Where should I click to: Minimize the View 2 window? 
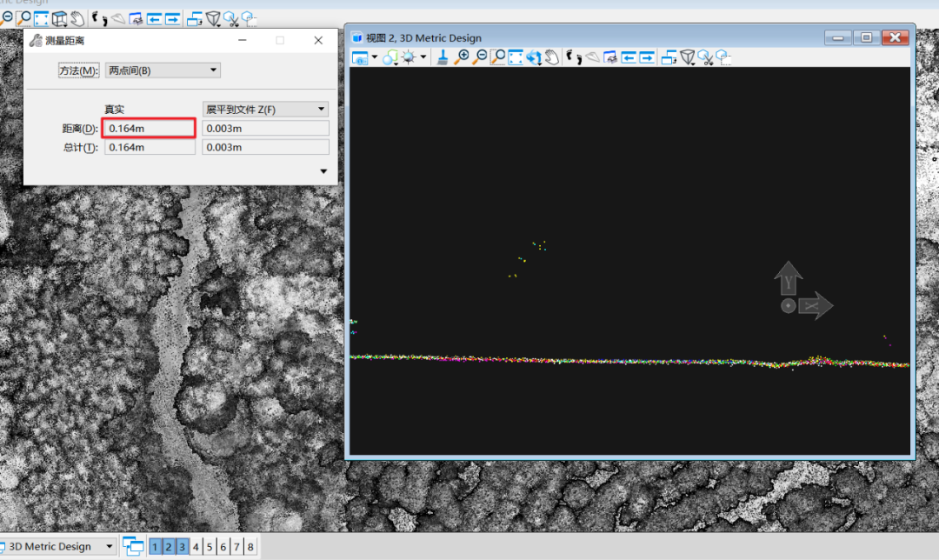point(838,37)
